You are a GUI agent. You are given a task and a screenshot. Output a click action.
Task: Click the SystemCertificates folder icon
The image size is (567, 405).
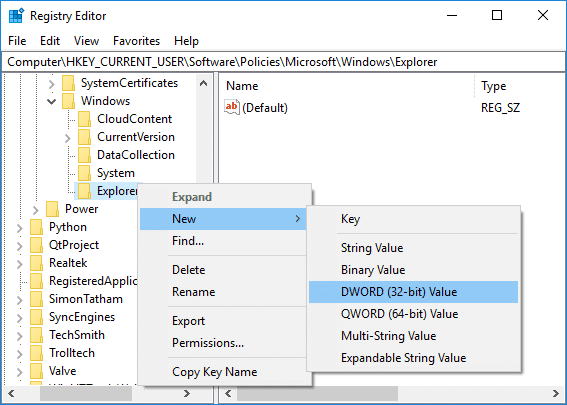point(68,83)
